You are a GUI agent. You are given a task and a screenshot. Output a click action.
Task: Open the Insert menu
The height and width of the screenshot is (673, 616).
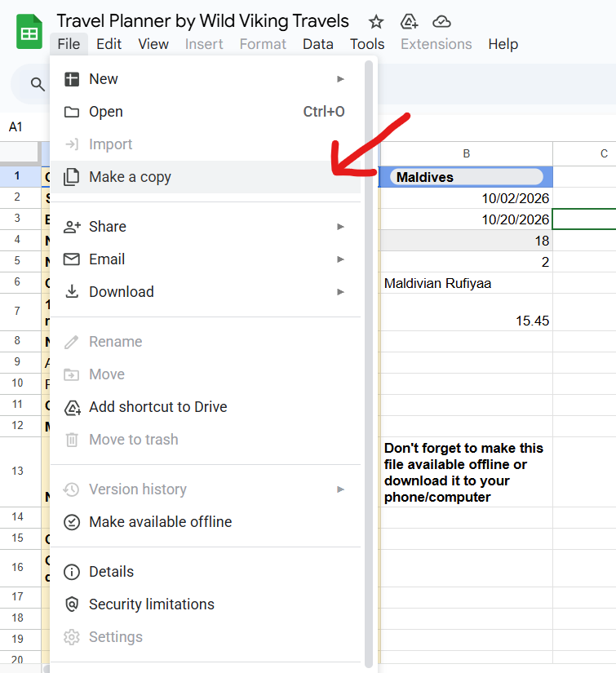click(204, 44)
